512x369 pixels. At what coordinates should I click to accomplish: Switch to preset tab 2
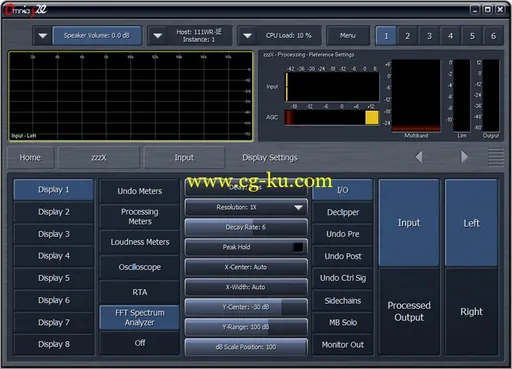pos(407,36)
